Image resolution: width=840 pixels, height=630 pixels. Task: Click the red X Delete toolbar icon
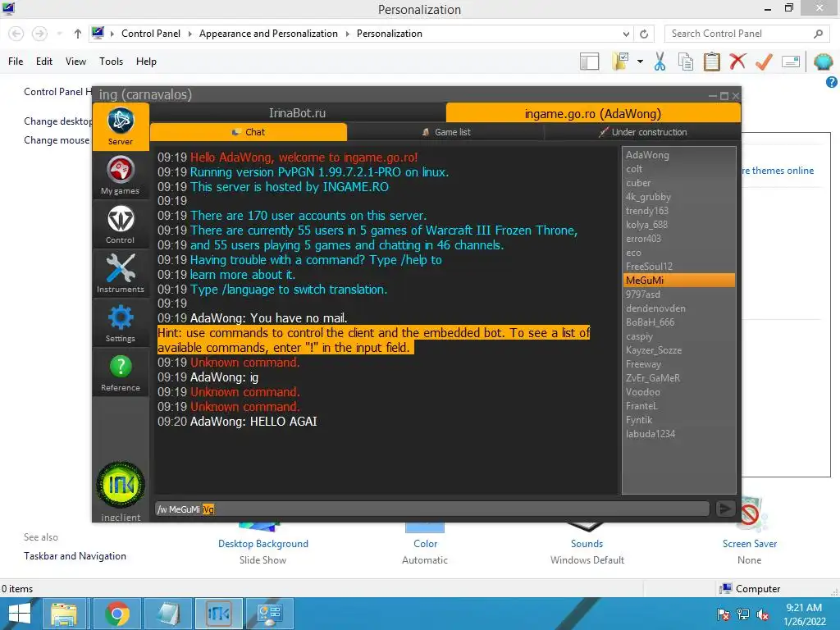[737, 62]
